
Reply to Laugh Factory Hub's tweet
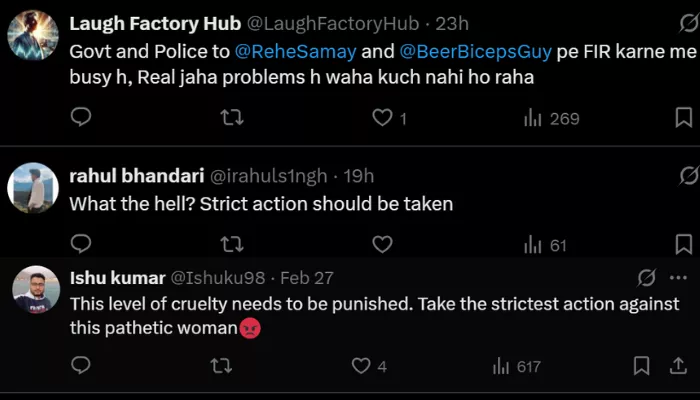pyautogui.click(x=82, y=118)
